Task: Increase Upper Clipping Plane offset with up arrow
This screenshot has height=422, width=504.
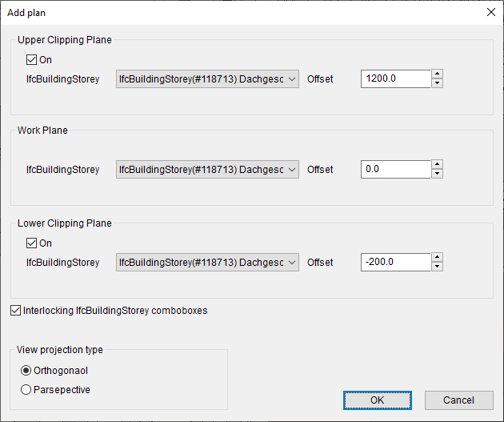Action: click(x=437, y=74)
